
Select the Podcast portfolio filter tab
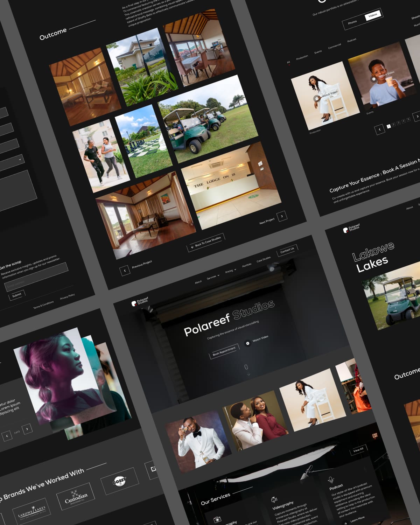click(x=352, y=40)
